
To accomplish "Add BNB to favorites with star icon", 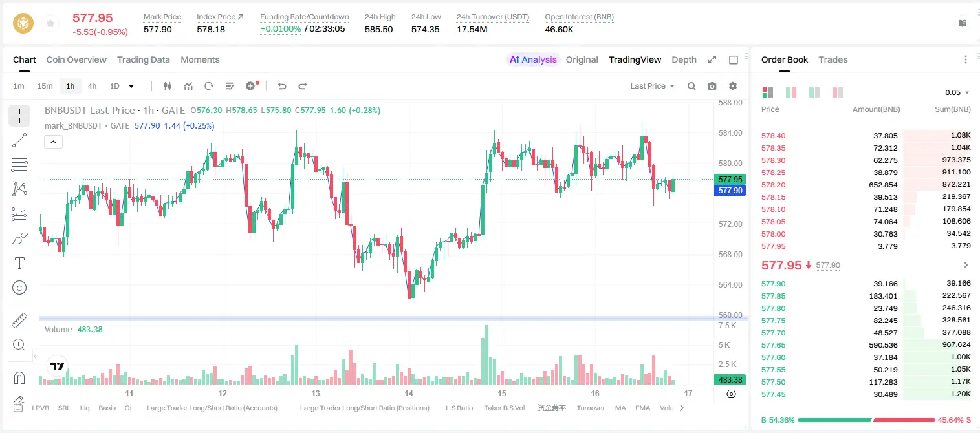I will [x=50, y=24].
